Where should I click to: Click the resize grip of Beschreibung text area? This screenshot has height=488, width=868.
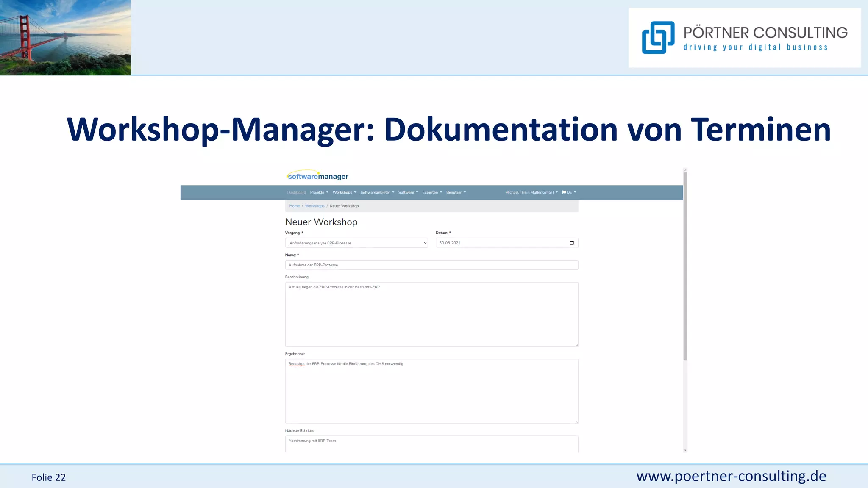coord(576,344)
